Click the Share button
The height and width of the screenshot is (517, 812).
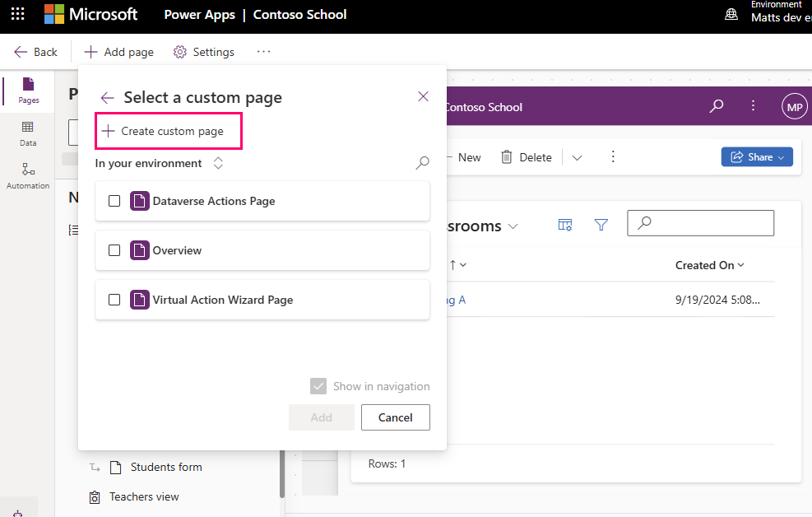click(757, 157)
